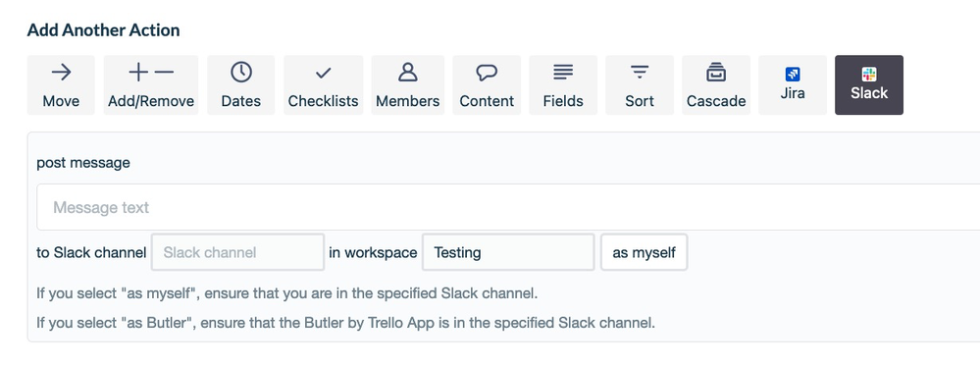Click the "Add Another Action" heading

(103, 30)
